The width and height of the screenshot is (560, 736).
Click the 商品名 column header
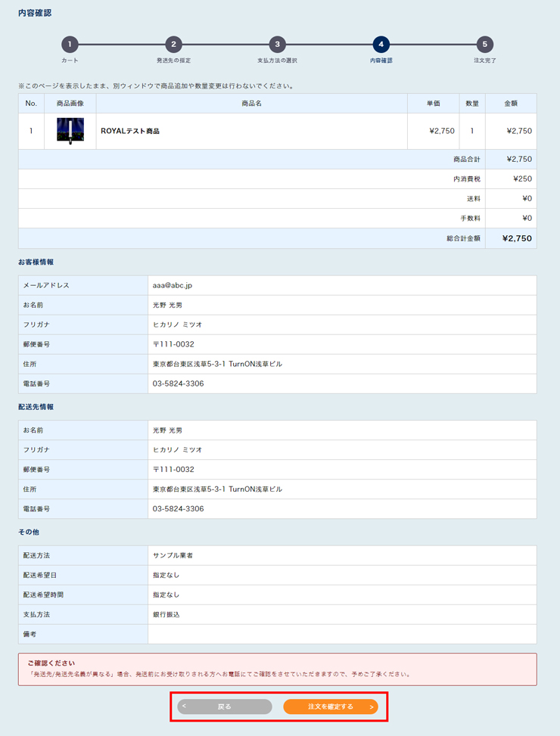(251, 104)
